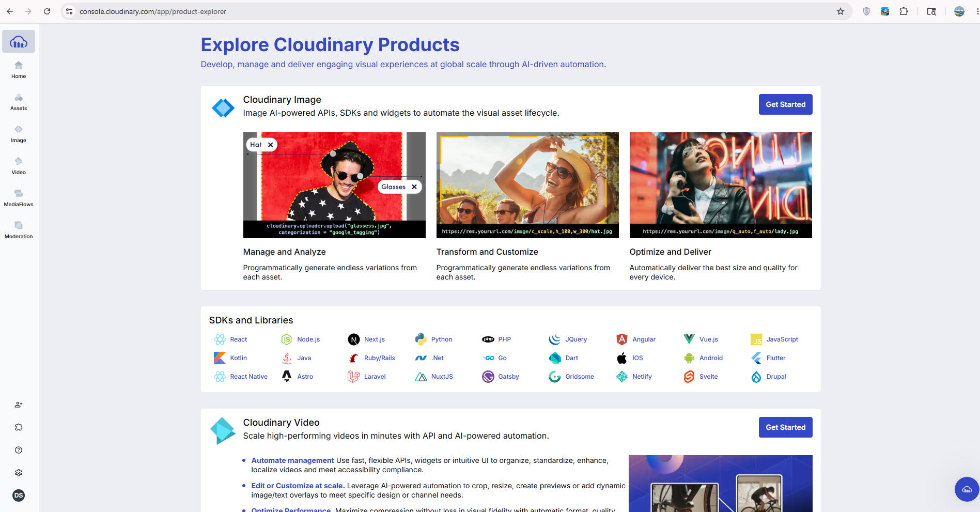Open the PHP SDK link

click(x=505, y=339)
